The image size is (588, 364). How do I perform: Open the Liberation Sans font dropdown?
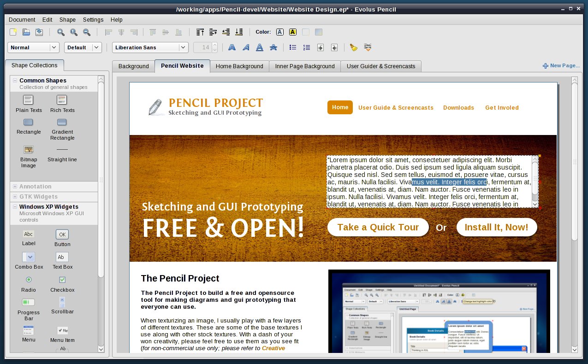click(183, 47)
